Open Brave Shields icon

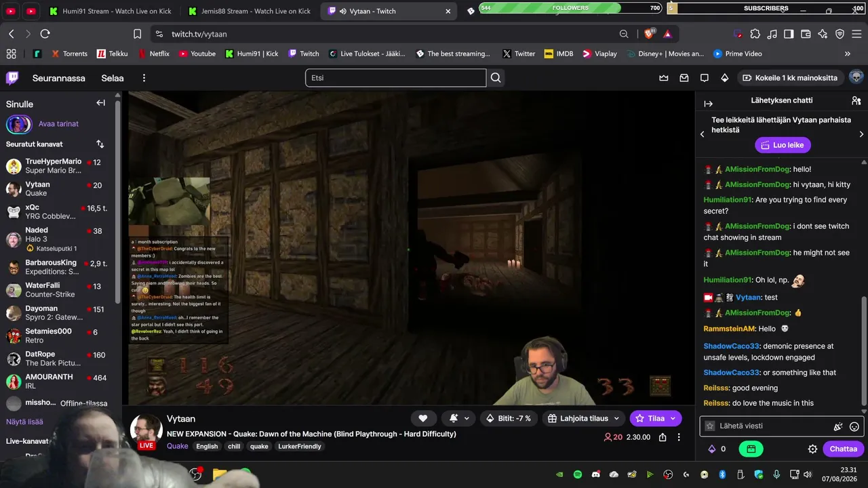(650, 34)
